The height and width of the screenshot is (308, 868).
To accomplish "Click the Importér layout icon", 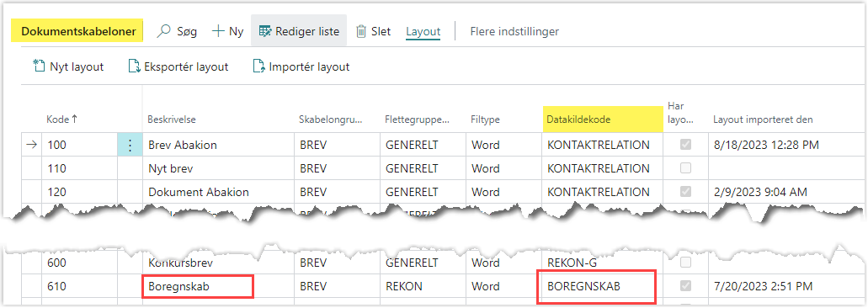I will click(x=258, y=66).
